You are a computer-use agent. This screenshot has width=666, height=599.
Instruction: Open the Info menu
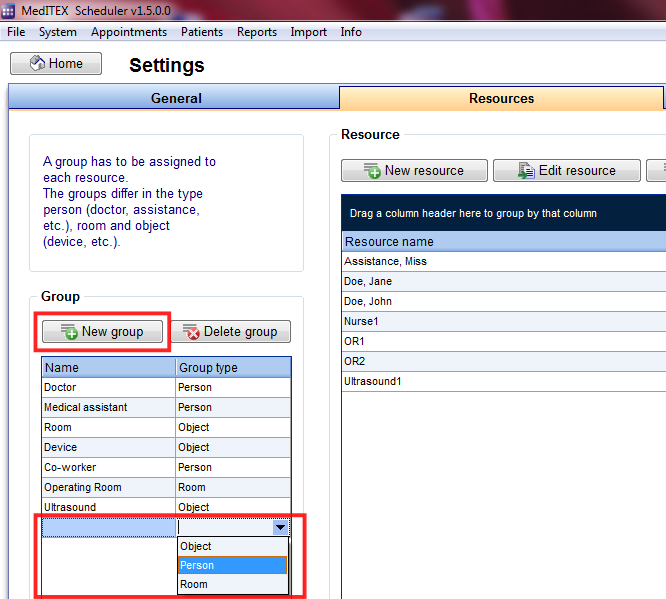tap(351, 32)
